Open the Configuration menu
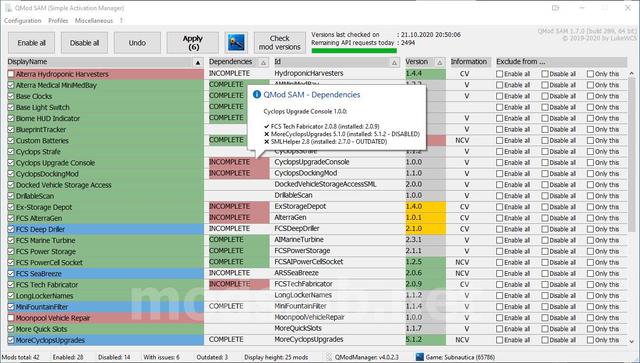This screenshot has height=363, width=640. [x=22, y=20]
